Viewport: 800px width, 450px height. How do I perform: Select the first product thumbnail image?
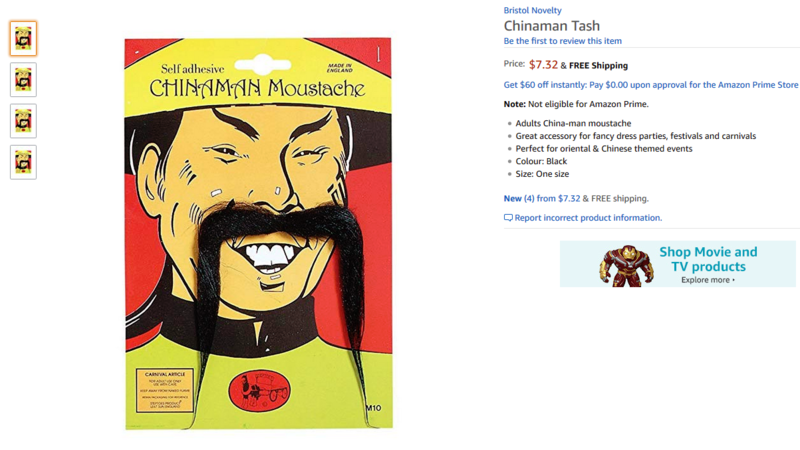(x=23, y=38)
